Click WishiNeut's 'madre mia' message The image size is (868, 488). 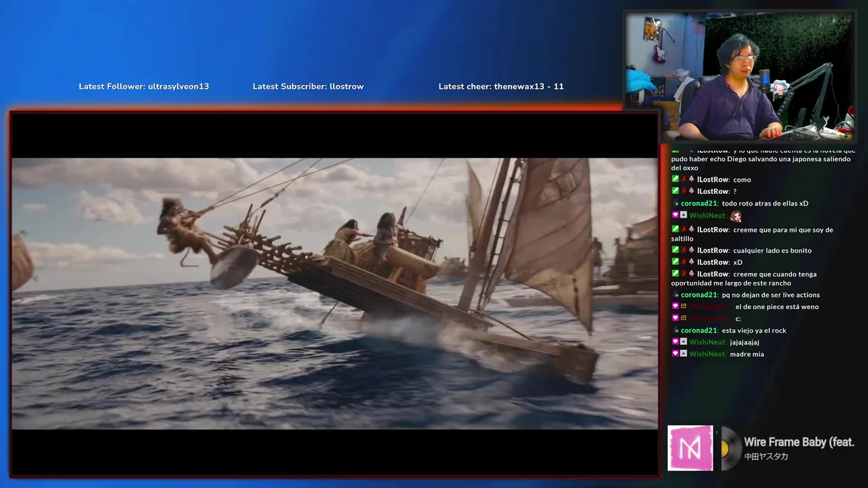point(718,354)
